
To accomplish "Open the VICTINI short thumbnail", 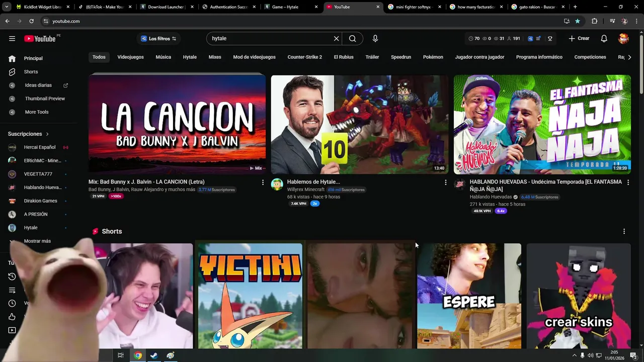I will coord(250,296).
